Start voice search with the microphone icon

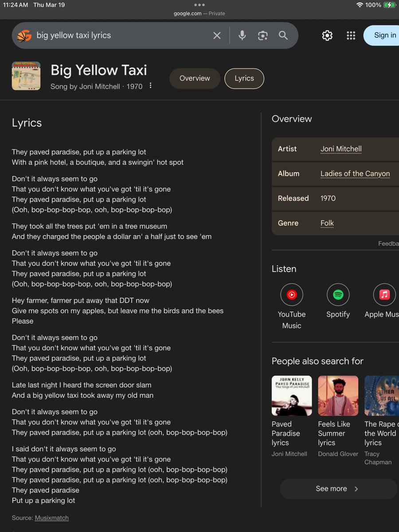point(242,35)
